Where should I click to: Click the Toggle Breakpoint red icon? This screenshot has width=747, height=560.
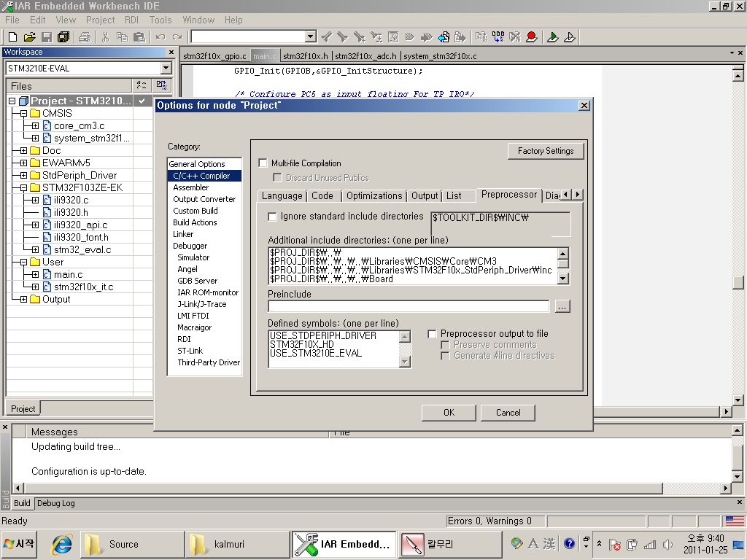pyautogui.click(x=532, y=36)
